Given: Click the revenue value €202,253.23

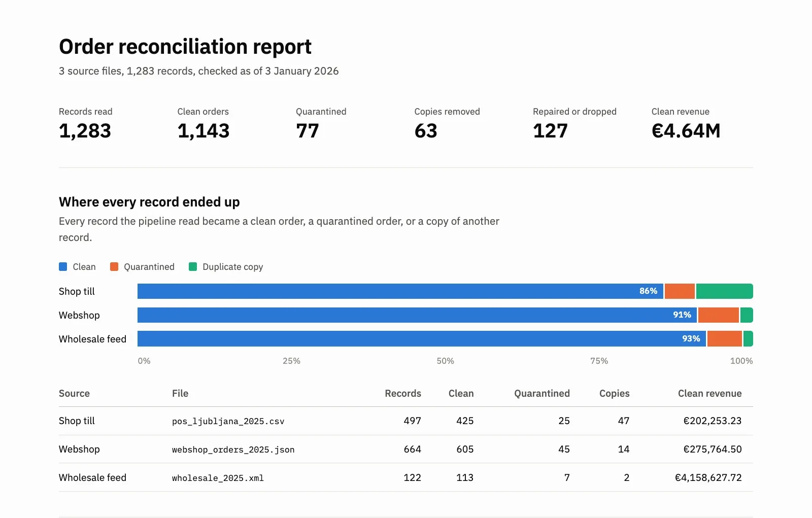Looking at the screenshot, I should coord(713,421).
